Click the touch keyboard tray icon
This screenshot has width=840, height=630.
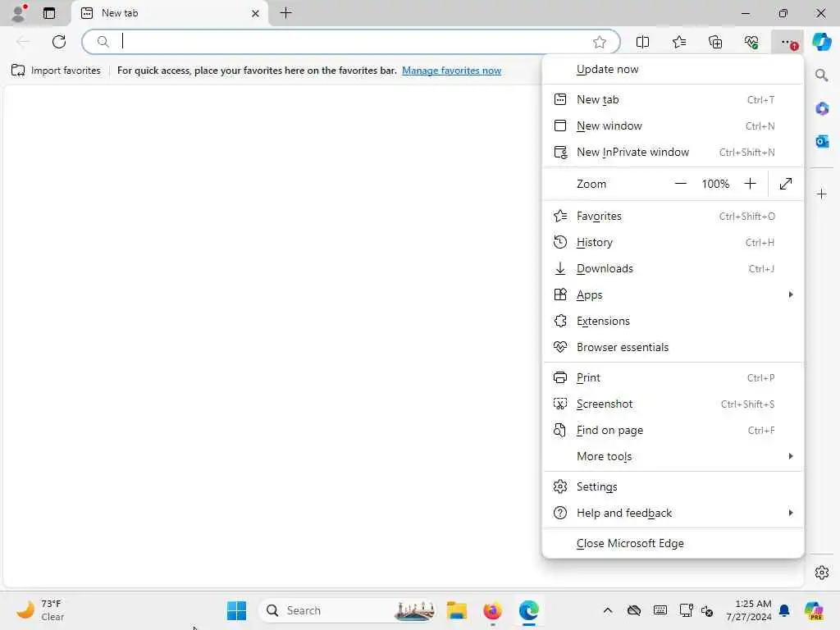(x=660, y=610)
